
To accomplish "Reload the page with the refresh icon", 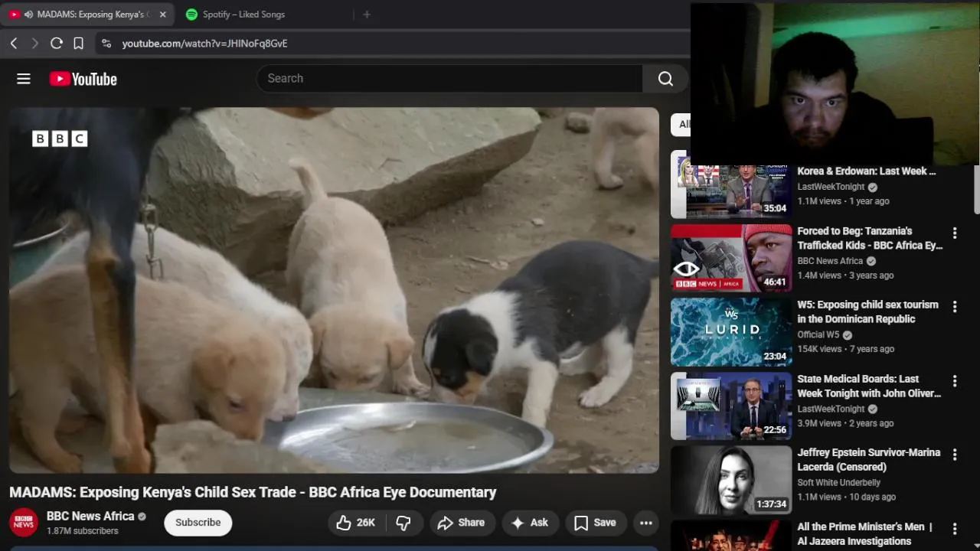I will tap(57, 44).
